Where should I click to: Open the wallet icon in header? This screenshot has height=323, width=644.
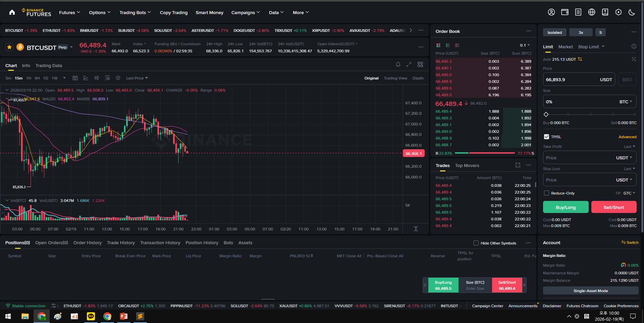click(565, 12)
